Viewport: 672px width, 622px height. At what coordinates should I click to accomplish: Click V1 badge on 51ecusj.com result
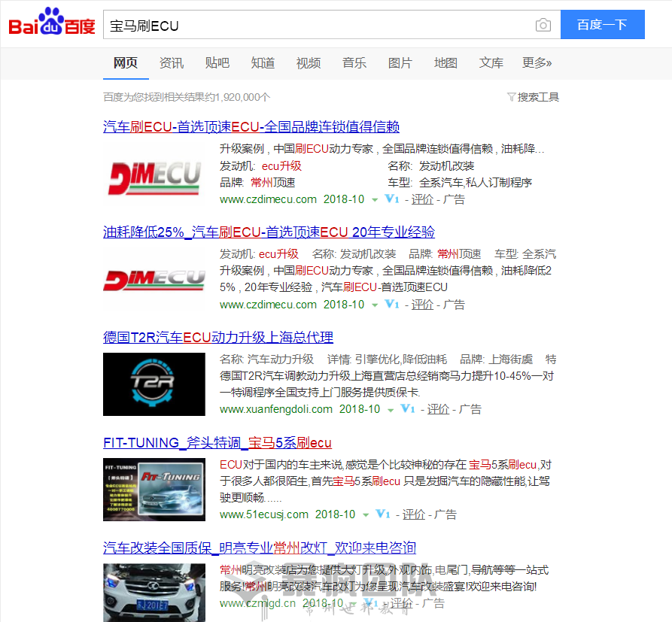(383, 514)
